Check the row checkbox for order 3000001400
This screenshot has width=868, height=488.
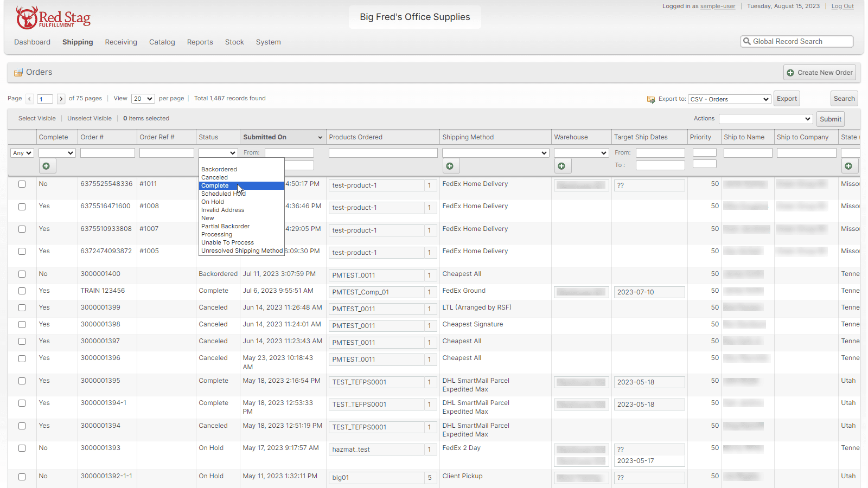pyautogui.click(x=22, y=274)
